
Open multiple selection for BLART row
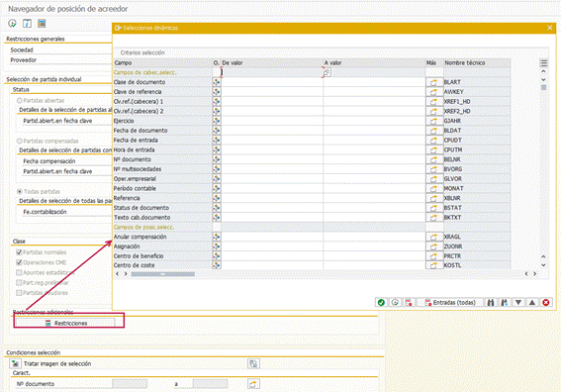[x=434, y=82]
